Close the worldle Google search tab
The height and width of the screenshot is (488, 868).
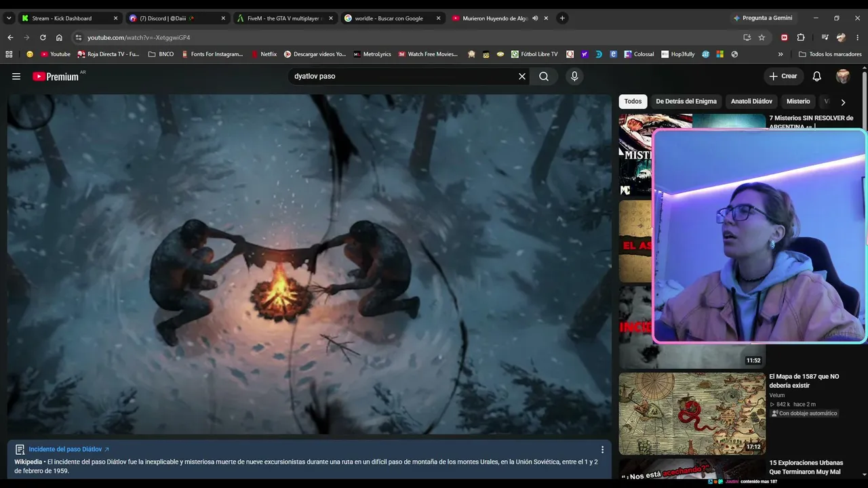click(x=438, y=18)
